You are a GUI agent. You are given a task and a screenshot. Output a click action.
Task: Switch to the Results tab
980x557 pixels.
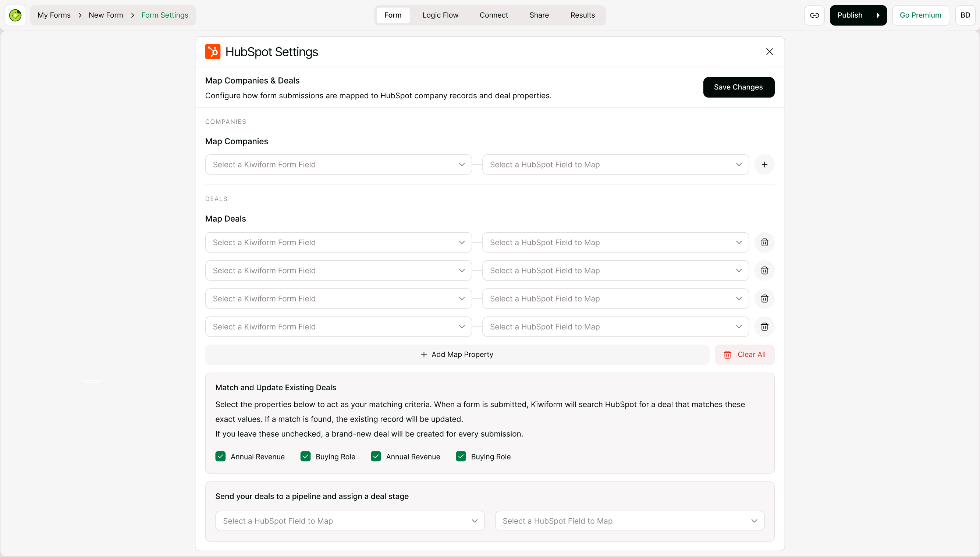[x=582, y=15]
